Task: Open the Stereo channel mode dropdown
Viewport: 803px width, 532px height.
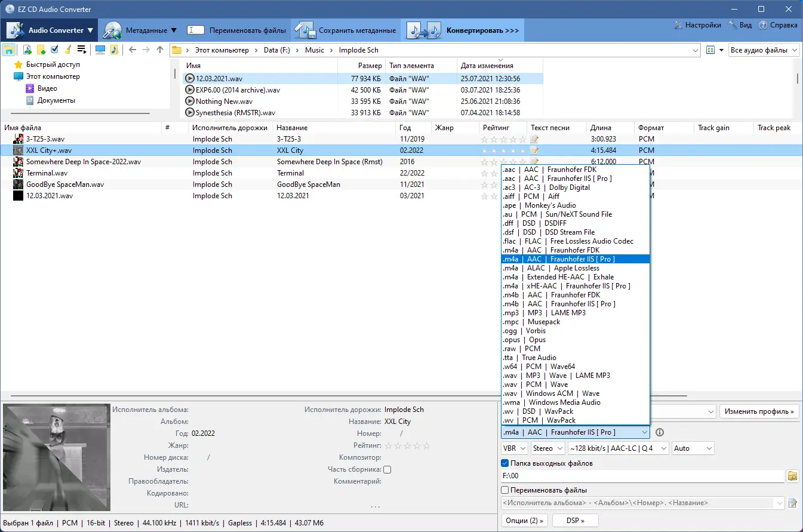Action: 547,448
